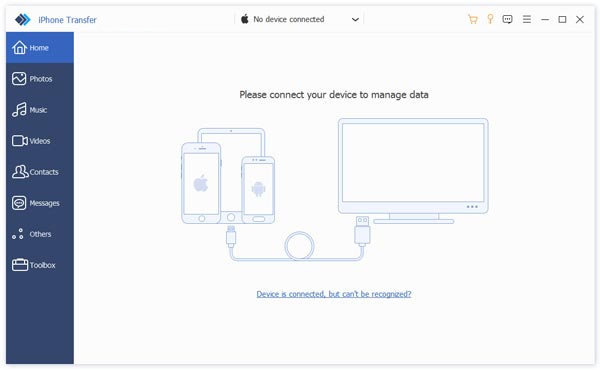The height and width of the screenshot is (370, 600).
Task: Click the key register icon
Action: pyautogui.click(x=490, y=19)
